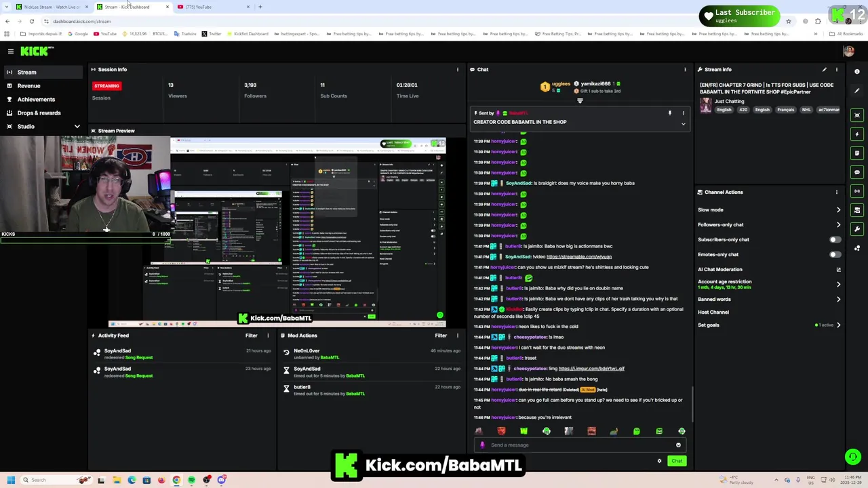The width and height of the screenshot is (868, 488).
Task: Open a new browser tab
Action: point(260,7)
